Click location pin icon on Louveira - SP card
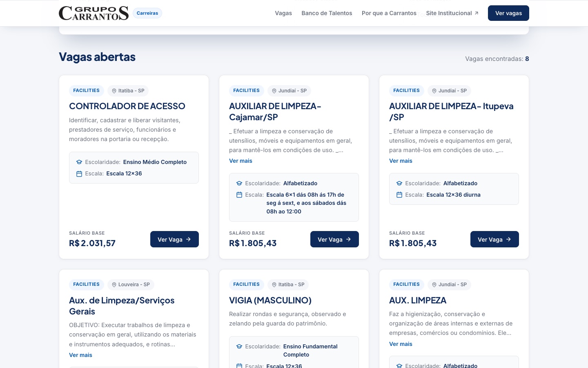 click(x=114, y=285)
